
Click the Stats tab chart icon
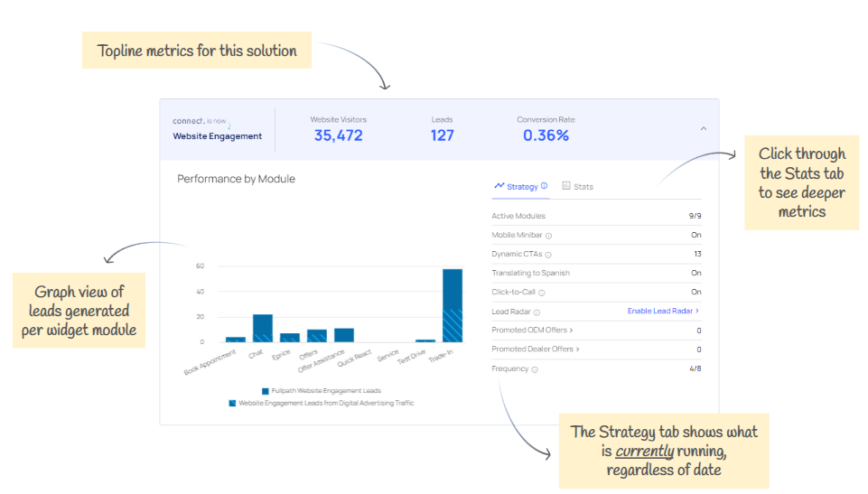tap(566, 186)
